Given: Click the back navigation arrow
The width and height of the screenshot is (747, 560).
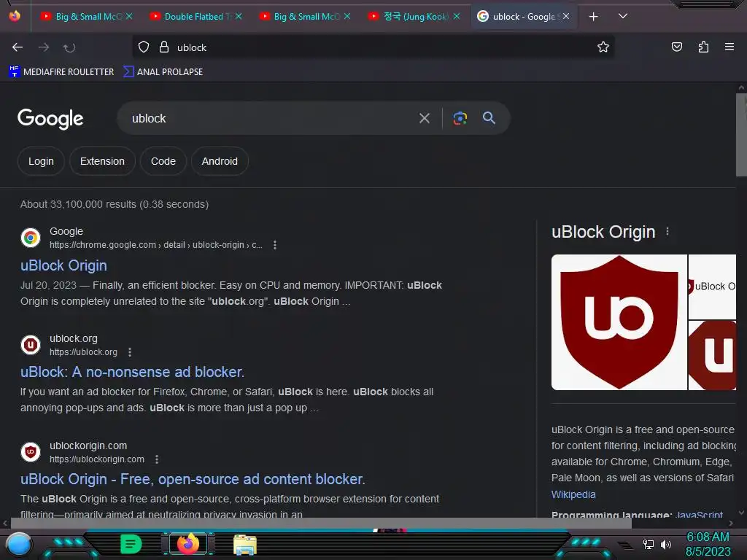Looking at the screenshot, I should (18, 47).
